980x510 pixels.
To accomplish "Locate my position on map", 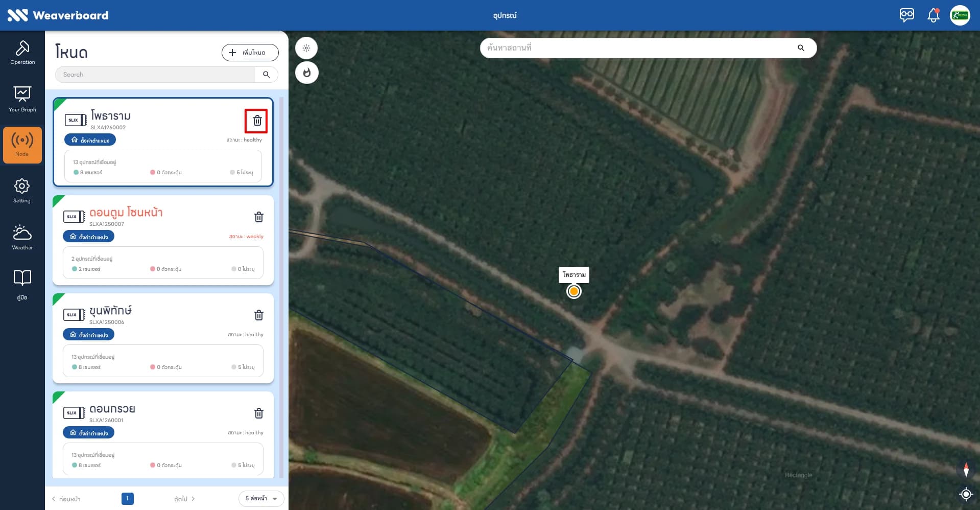I will [966, 494].
